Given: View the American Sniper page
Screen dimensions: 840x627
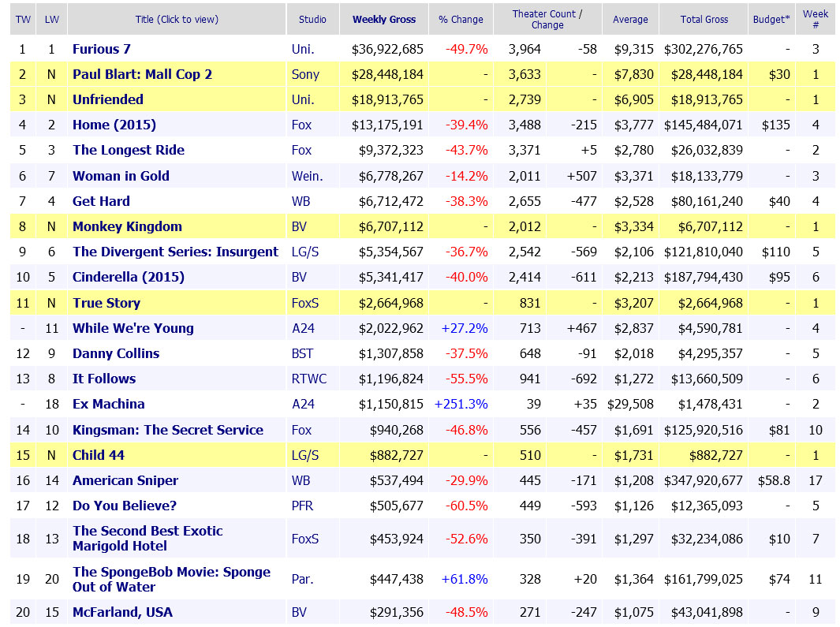Looking at the screenshot, I should (125, 481).
